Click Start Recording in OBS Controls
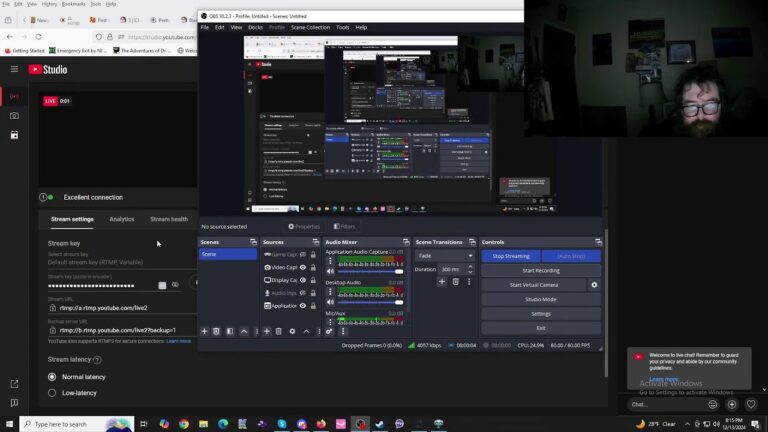The image size is (768, 432). tap(541, 270)
